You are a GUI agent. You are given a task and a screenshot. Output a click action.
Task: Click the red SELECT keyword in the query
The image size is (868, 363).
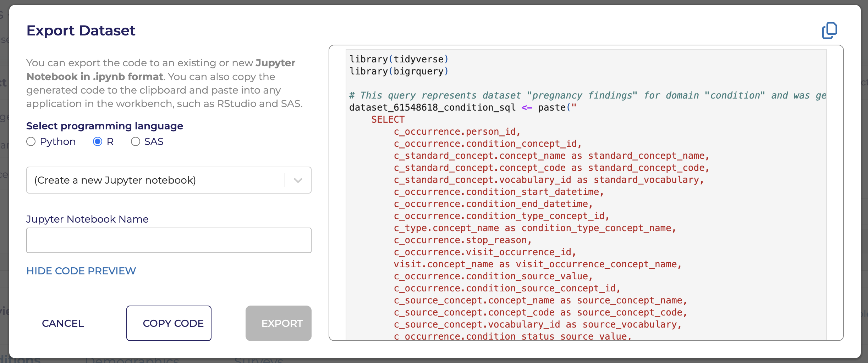click(x=388, y=119)
